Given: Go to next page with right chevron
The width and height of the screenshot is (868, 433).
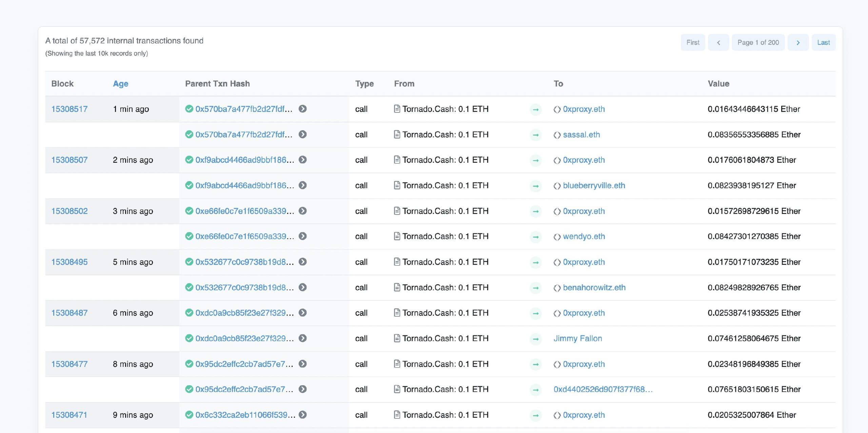Looking at the screenshot, I should pos(798,43).
